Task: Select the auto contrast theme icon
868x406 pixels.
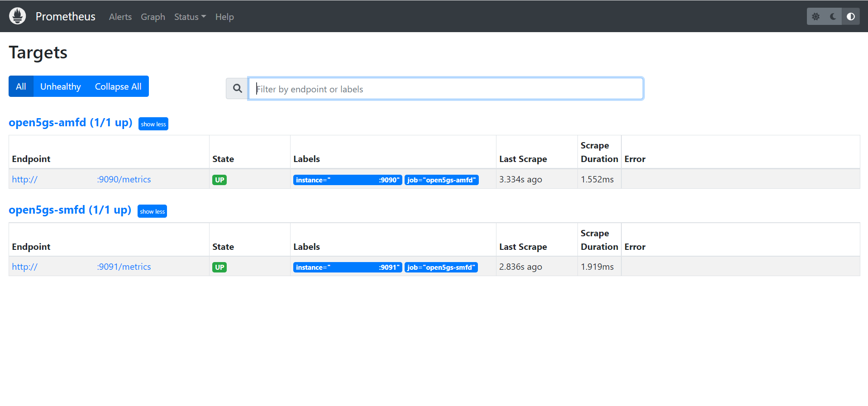Action: pos(851,16)
